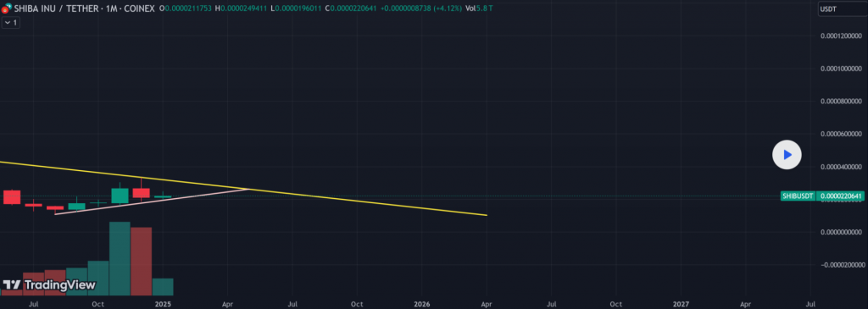
Task: Click the change value +0.0000008738 (+4.12%)
Action: [x=421, y=8]
